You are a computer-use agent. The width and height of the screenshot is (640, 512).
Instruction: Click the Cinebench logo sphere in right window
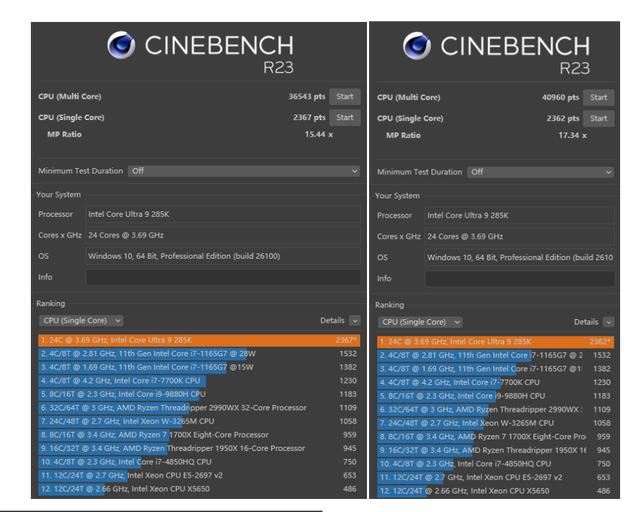[x=417, y=46]
